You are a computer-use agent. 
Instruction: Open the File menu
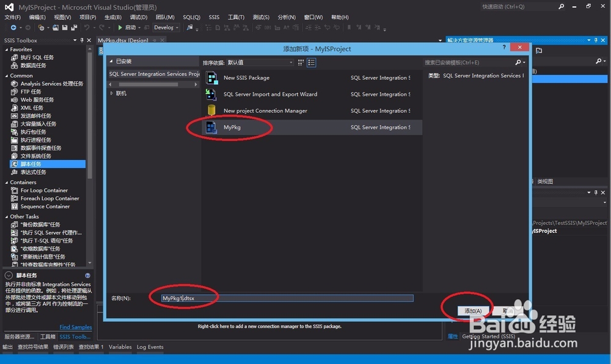pos(12,17)
